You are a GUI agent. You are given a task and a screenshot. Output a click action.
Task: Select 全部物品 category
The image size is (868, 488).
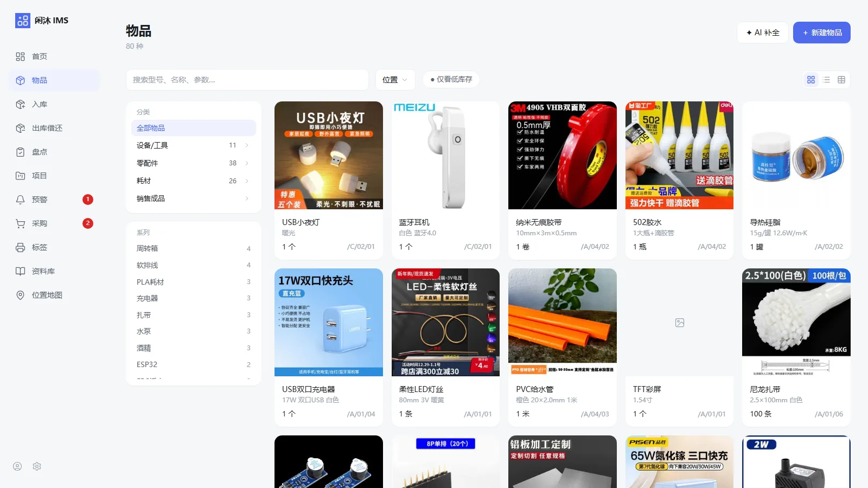pos(194,128)
